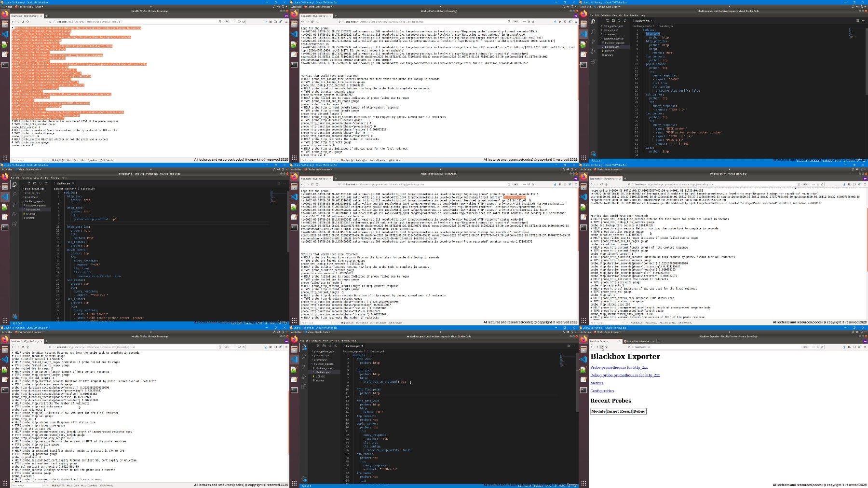
Task: Open 'Visual Studio Code' app dropdown above unsaved blackbox.yml
Action: (318, 332)
